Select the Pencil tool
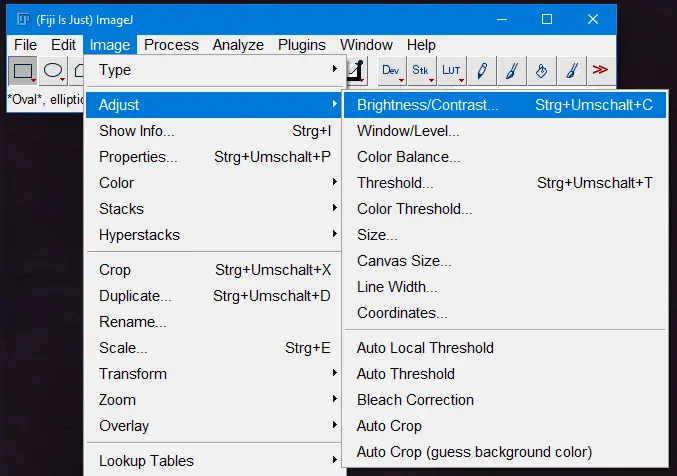 [x=482, y=70]
